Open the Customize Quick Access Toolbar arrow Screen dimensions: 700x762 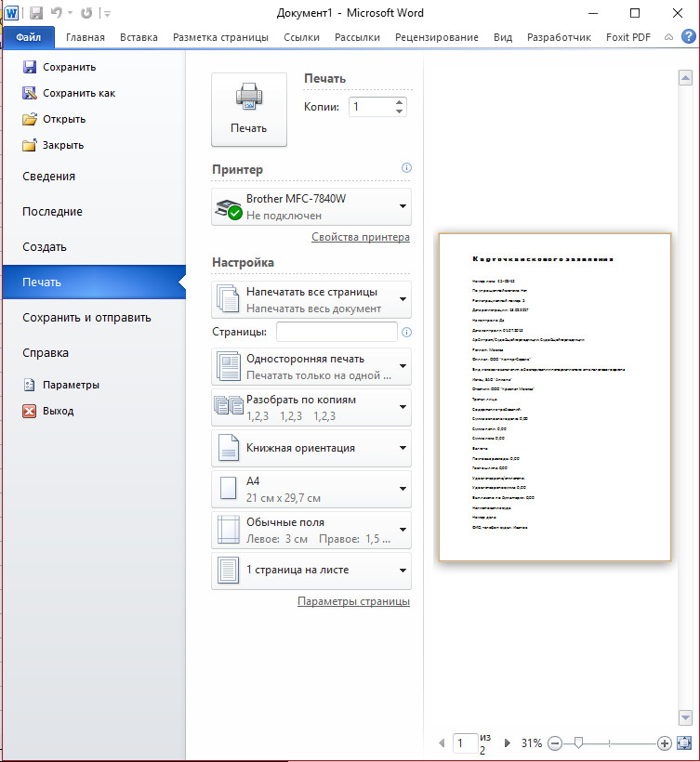108,14
